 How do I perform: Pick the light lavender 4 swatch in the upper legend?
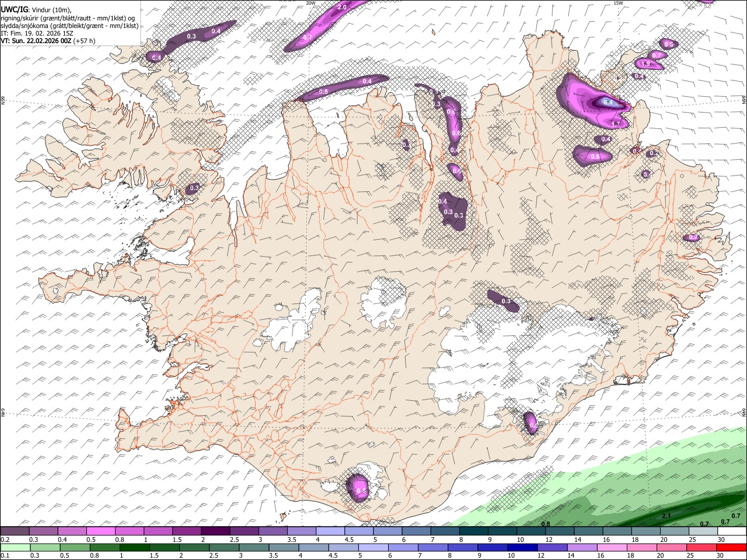[x=330, y=531]
